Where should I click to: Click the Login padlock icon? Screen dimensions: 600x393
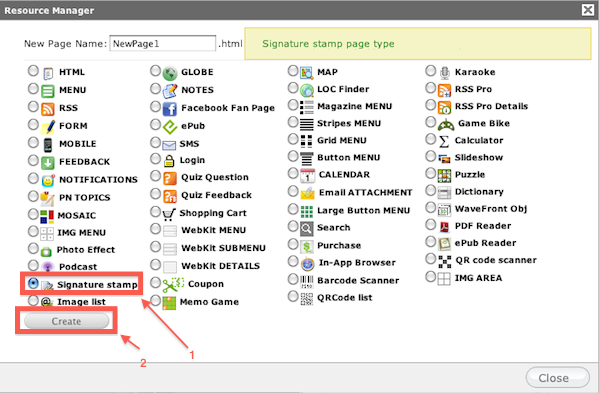pos(169,161)
